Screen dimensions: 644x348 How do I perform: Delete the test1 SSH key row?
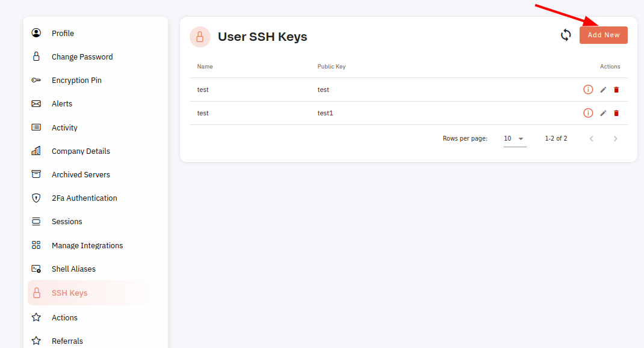point(616,113)
